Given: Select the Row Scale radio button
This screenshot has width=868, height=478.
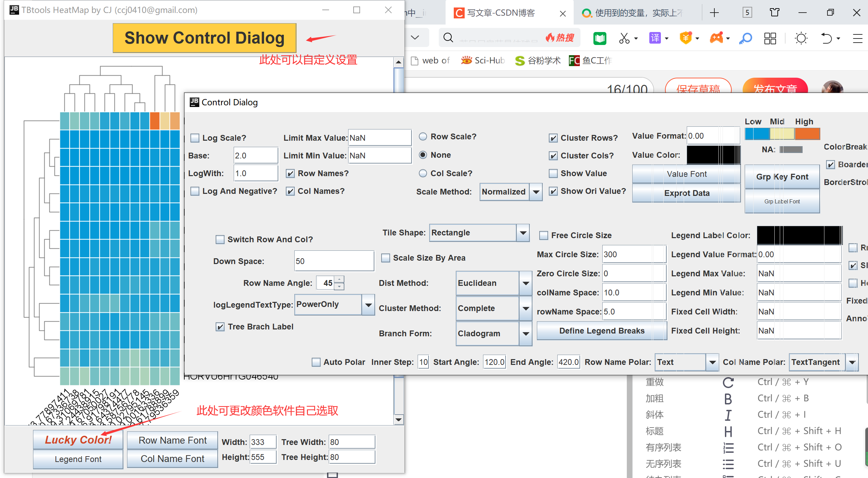Looking at the screenshot, I should (x=423, y=137).
